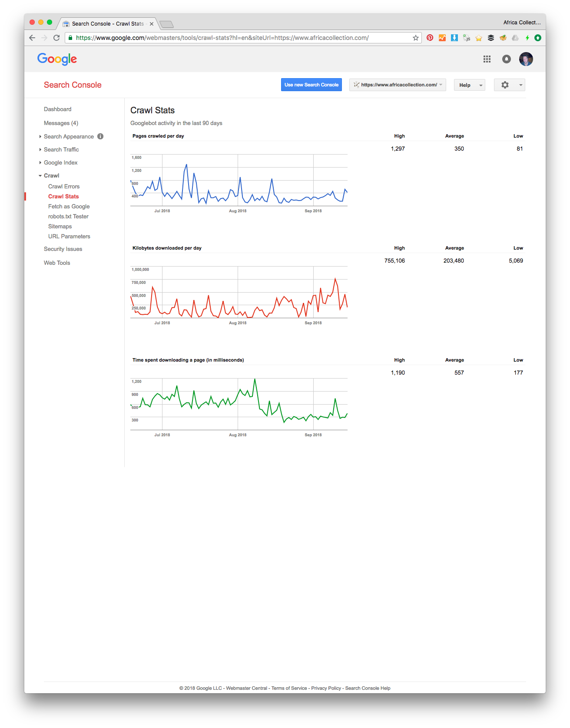Open Crawl Errors report

[x=64, y=186]
